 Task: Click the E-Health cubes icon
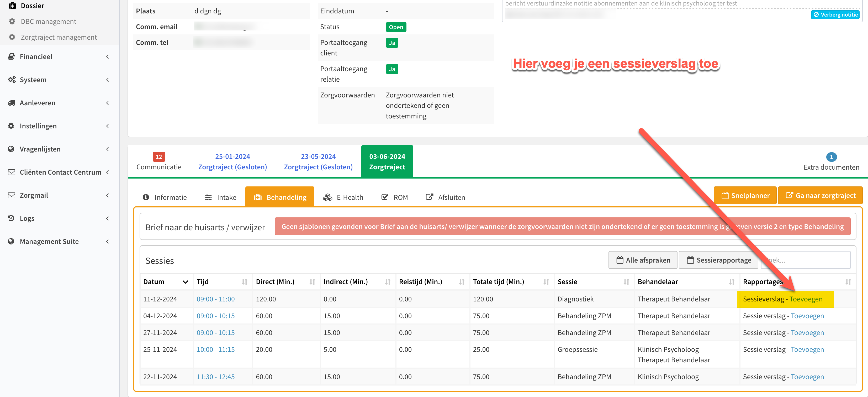(328, 197)
